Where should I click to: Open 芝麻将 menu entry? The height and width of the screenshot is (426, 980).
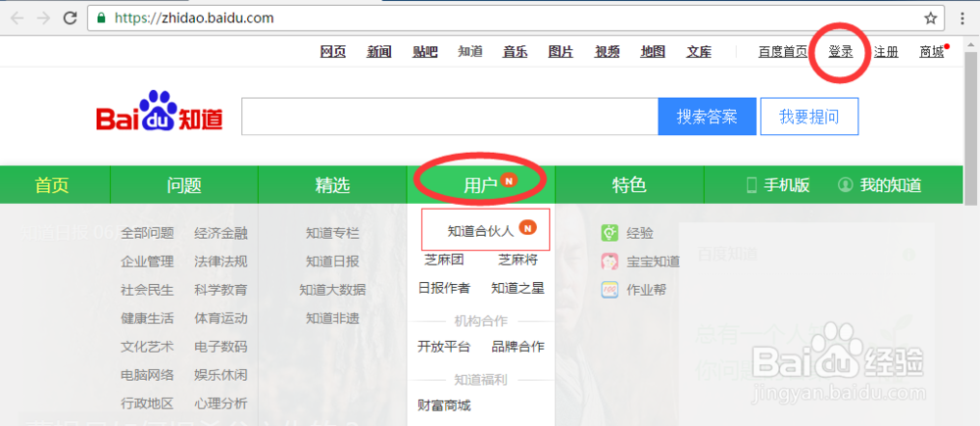tap(517, 260)
